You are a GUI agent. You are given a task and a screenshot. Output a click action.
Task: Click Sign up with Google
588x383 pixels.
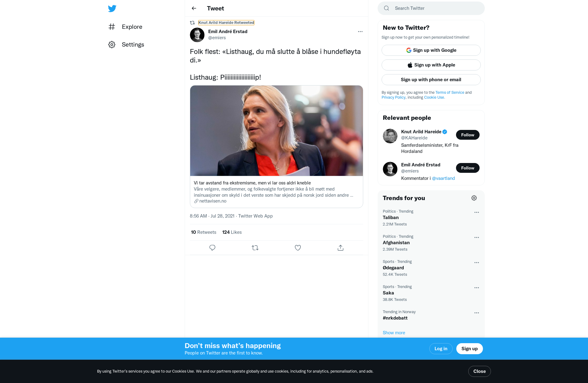coord(431,50)
